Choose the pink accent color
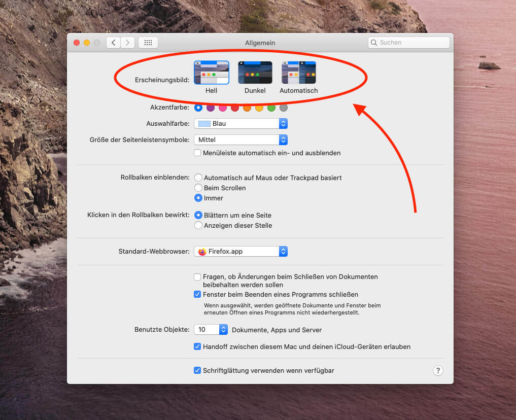 (223, 108)
